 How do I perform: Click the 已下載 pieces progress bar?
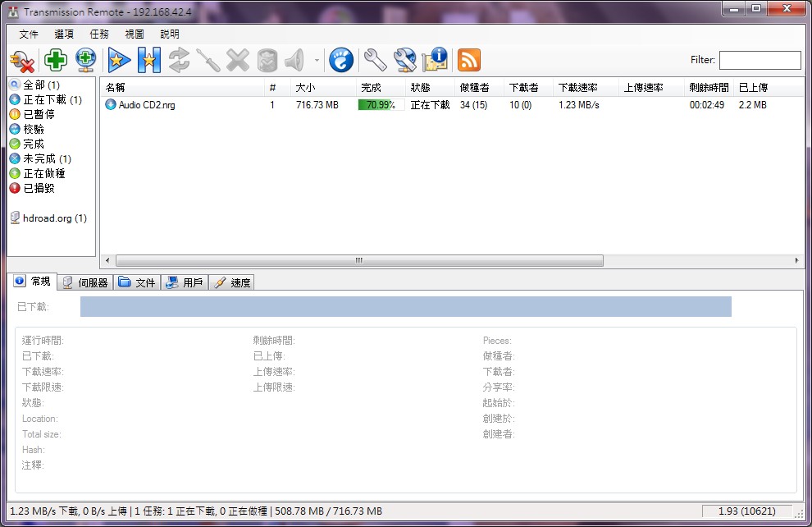[x=405, y=306]
